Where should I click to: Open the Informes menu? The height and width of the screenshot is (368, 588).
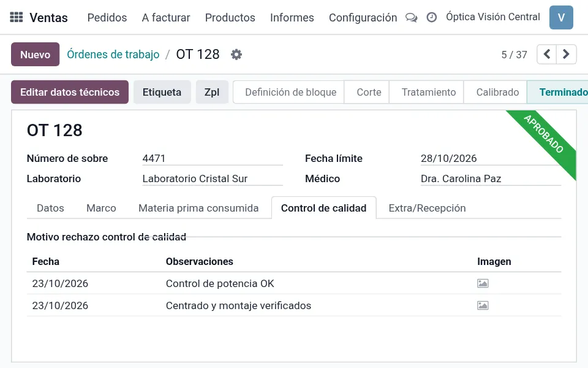tap(292, 18)
